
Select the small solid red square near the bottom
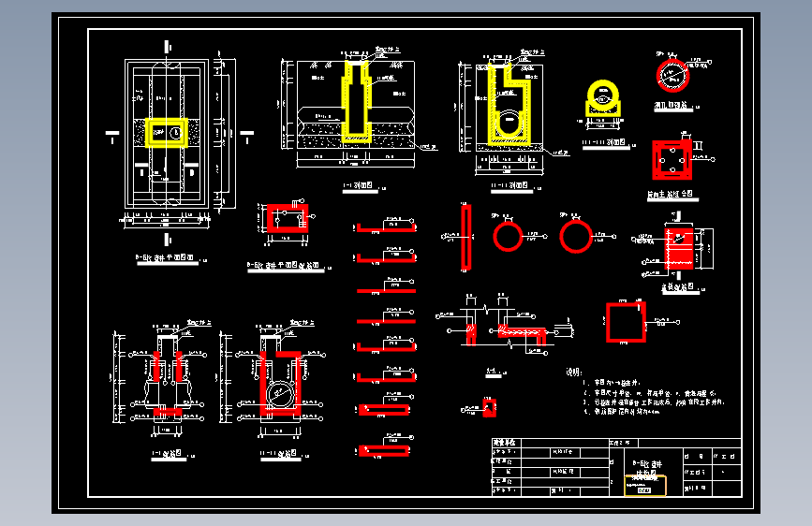point(489,408)
